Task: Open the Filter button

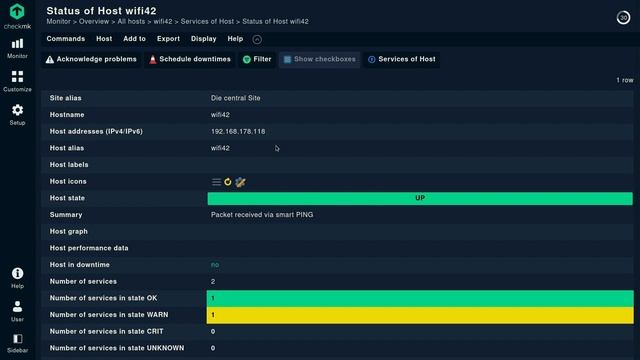Action: (x=257, y=59)
